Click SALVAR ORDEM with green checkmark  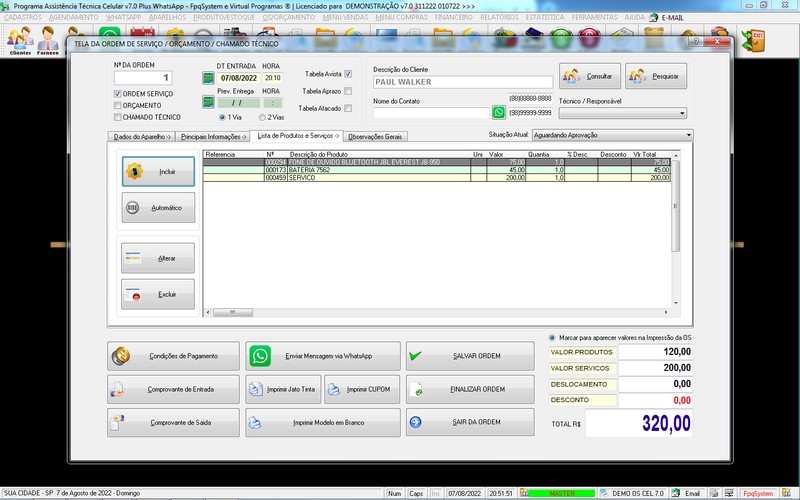[x=470, y=356]
